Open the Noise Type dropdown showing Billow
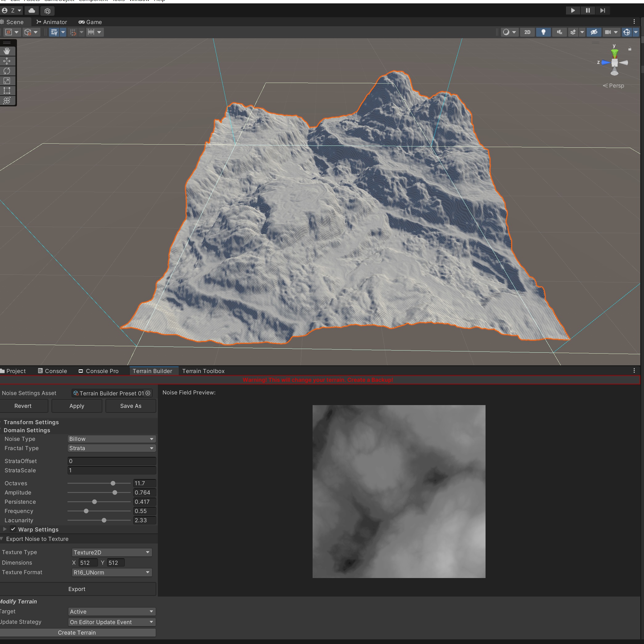644x644 pixels. point(111,439)
